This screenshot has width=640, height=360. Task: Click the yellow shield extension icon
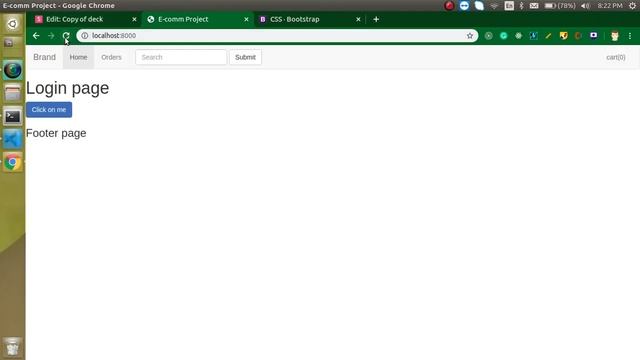[564, 36]
